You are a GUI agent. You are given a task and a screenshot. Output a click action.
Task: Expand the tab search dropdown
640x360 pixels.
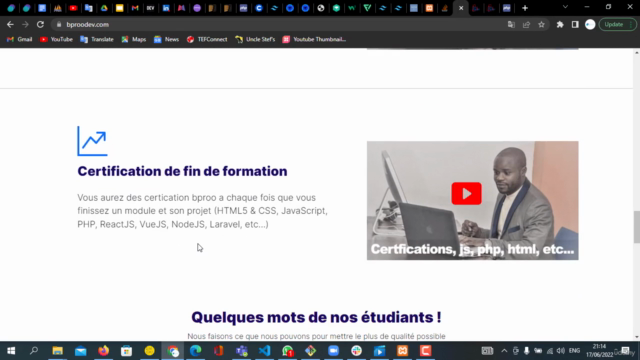coord(565,7)
